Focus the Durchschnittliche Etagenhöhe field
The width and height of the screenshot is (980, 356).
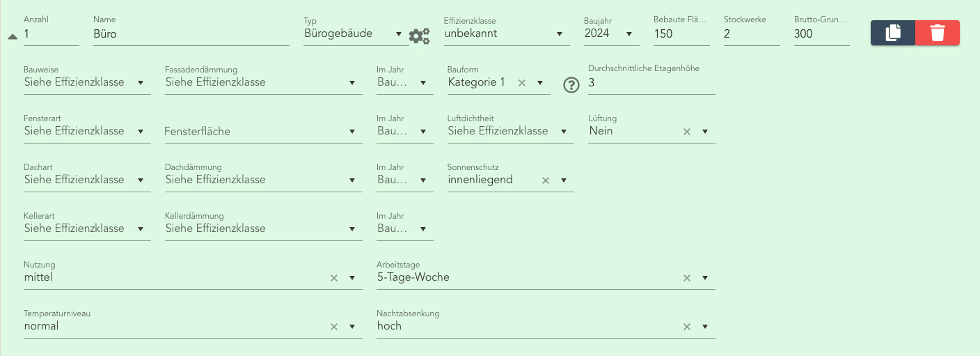(x=651, y=83)
